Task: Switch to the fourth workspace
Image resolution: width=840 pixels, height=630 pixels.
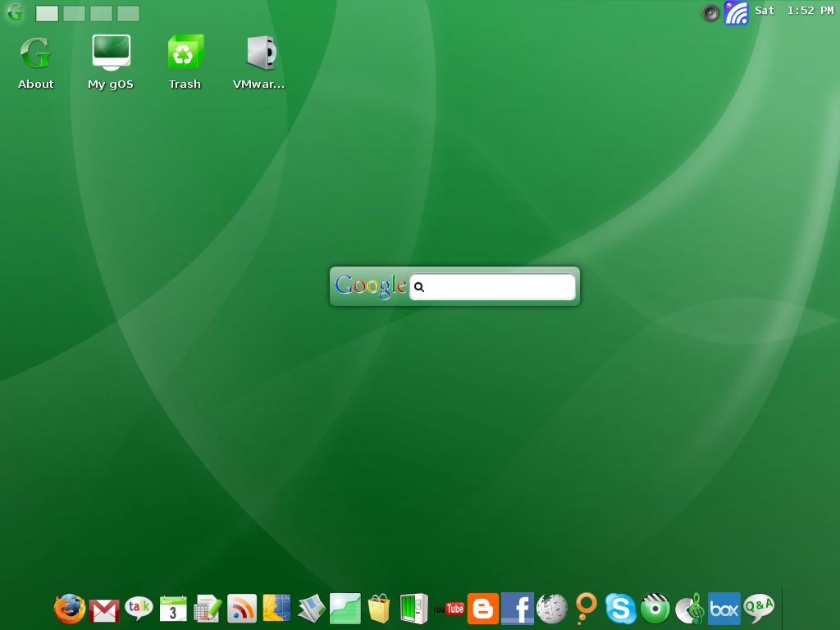Action: pos(128,13)
